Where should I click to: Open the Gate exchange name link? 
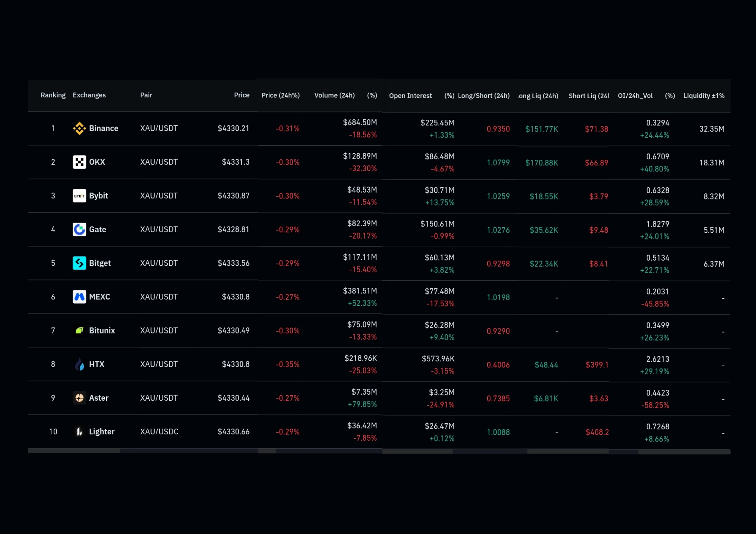coord(98,229)
